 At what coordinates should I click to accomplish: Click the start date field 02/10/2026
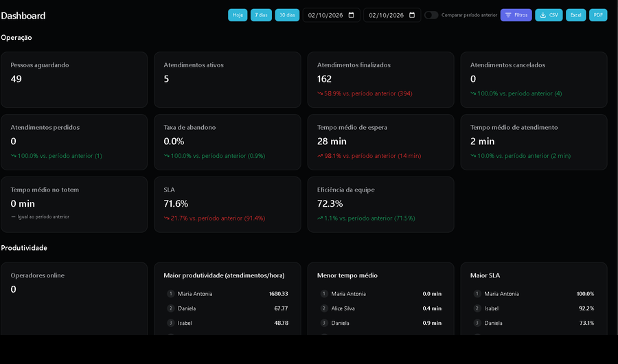tap(332, 15)
